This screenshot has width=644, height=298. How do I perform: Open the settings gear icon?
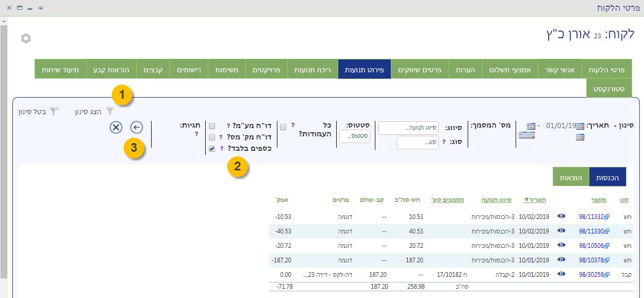click(x=26, y=38)
